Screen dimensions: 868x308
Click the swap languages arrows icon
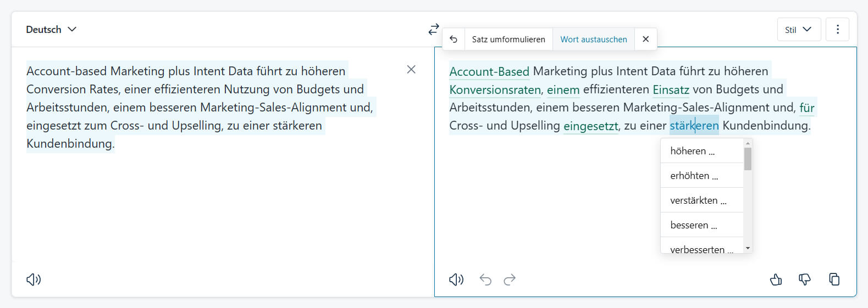(434, 30)
